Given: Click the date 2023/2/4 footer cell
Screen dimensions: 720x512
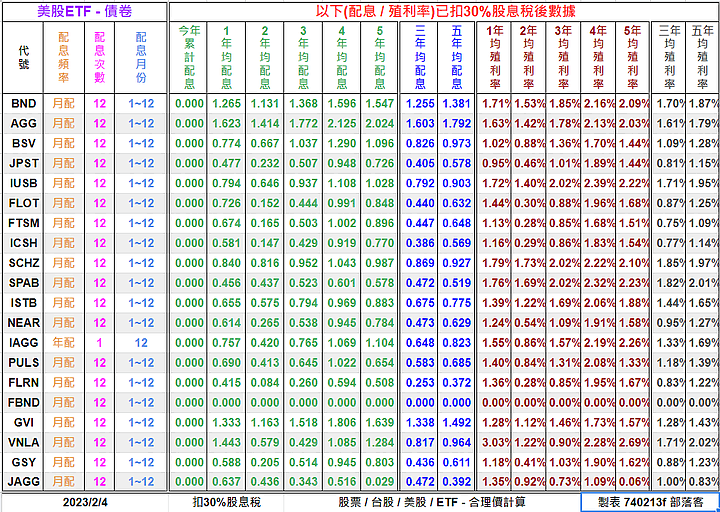Looking at the screenshot, I should click(x=85, y=502).
